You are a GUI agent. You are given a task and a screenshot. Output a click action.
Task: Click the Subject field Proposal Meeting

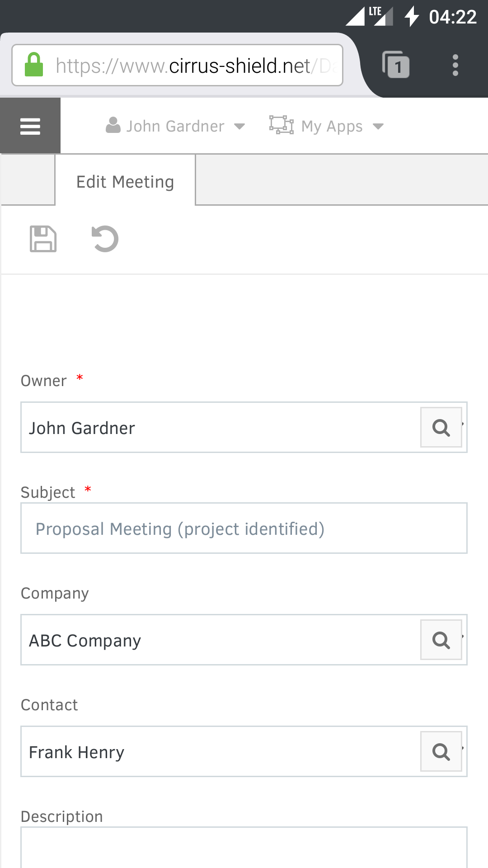click(x=244, y=528)
